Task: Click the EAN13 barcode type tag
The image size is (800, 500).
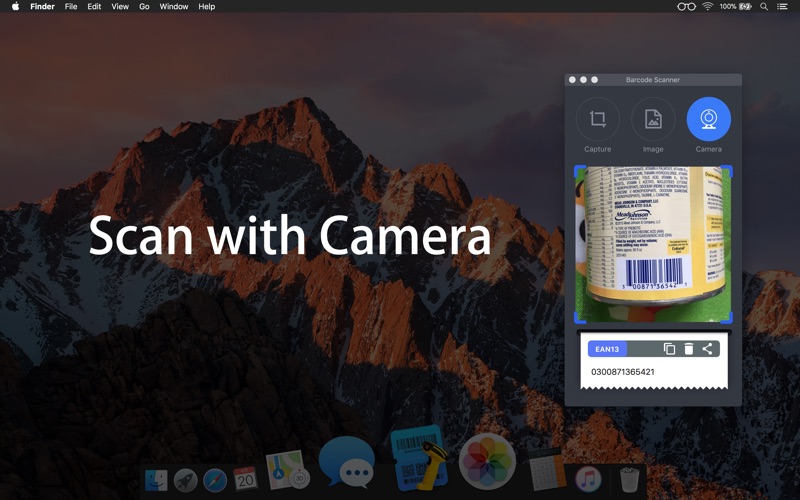Action: click(607, 349)
